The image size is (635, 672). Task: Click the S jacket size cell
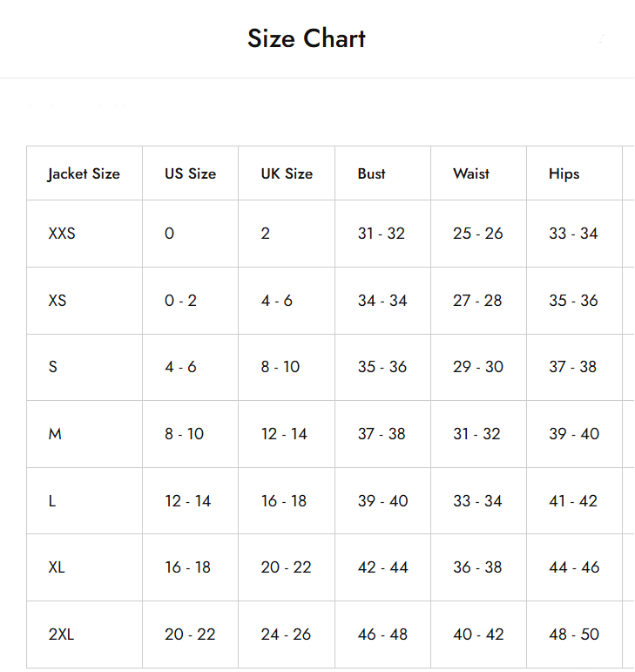point(53,367)
